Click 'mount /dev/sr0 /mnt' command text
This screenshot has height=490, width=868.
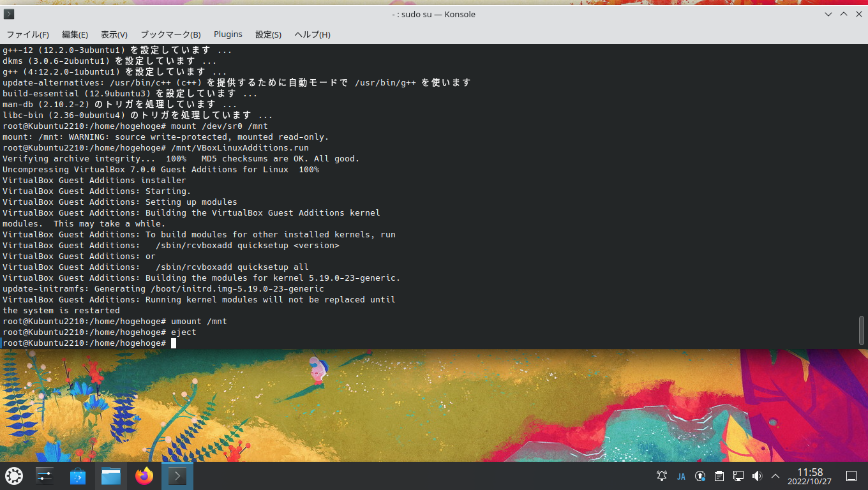220,126
